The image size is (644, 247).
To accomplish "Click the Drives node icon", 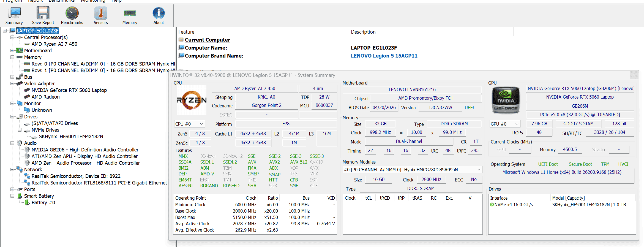I will pyautogui.click(x=20, y=116).
